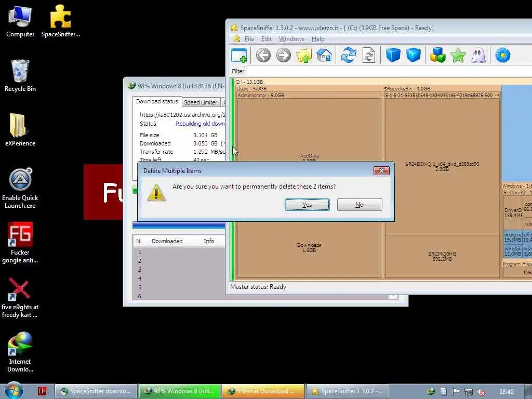532x399 pixels.
Task: Click the N. column header in IDM
Action: coord(139,241)
